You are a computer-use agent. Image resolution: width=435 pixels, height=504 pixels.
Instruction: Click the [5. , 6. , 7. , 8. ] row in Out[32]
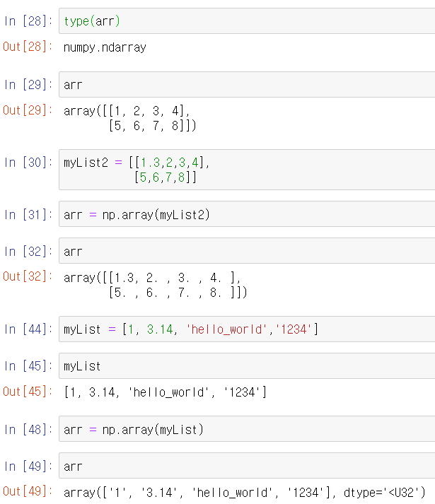(x=175, y=292)
